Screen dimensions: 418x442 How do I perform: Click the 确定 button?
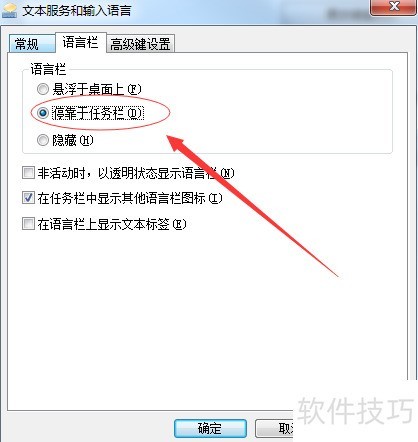210,428
